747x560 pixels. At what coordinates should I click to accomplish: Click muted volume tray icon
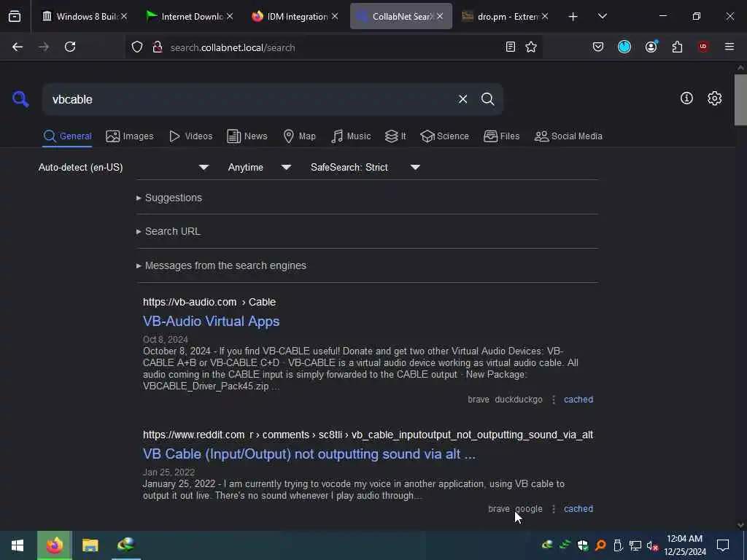652,545
